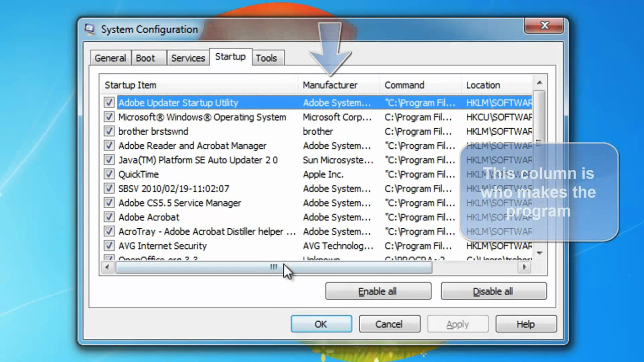Open Help for System Configuration
This screenshot has height=362, width=644.
coord(526,324)
